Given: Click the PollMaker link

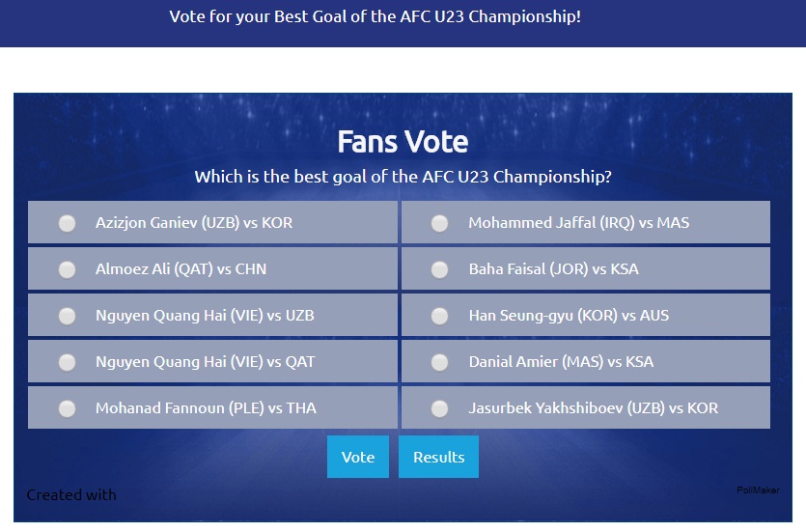Looking at the screenshot, I should [758, 490].
